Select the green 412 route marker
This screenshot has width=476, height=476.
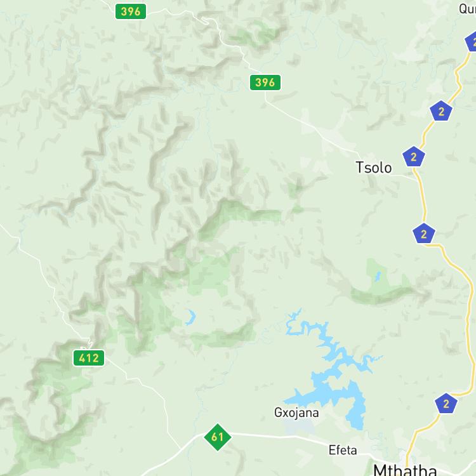(89, 358)
